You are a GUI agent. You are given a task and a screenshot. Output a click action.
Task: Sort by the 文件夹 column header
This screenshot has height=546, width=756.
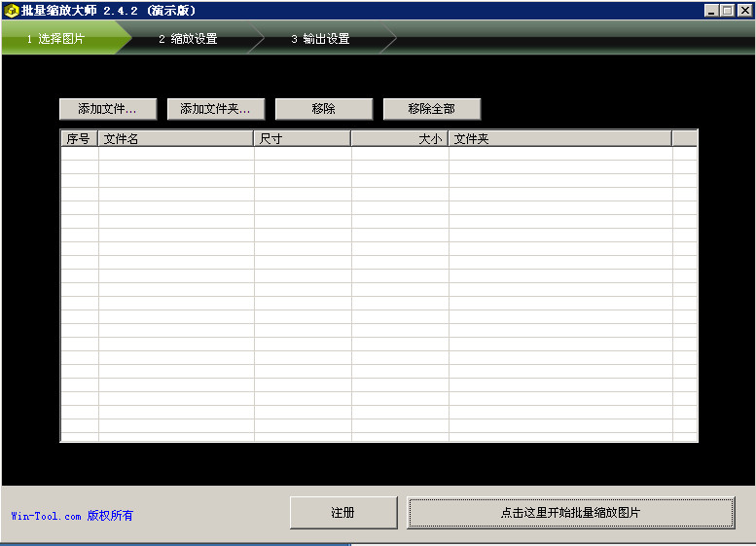(560, 139)
